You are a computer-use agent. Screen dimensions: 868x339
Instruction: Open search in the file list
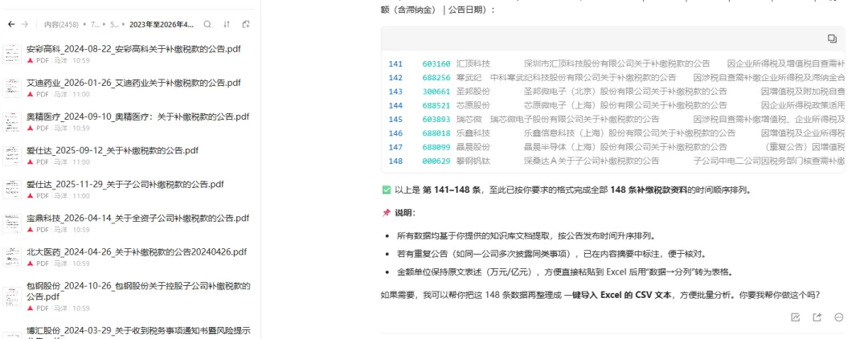[207, 24]
